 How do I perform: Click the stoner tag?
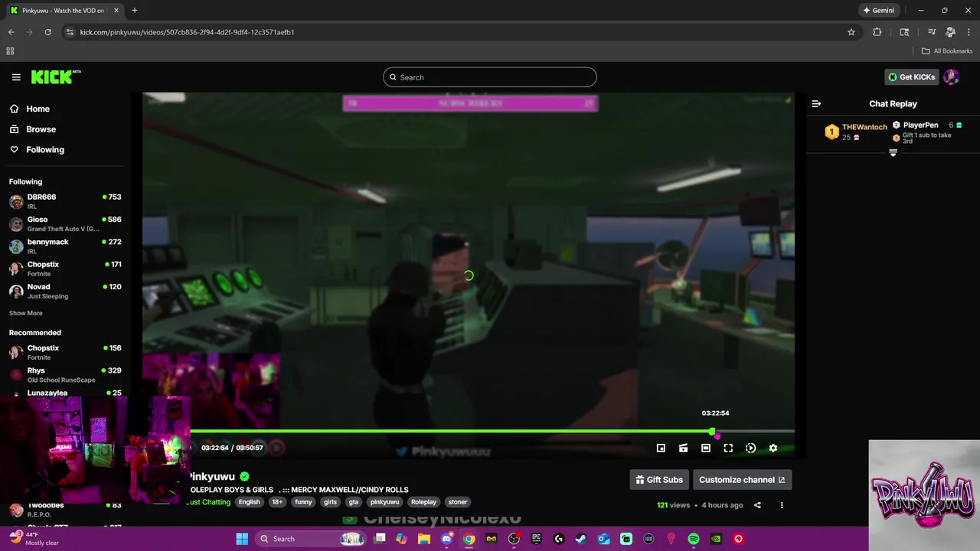click(x=458, y=502)
